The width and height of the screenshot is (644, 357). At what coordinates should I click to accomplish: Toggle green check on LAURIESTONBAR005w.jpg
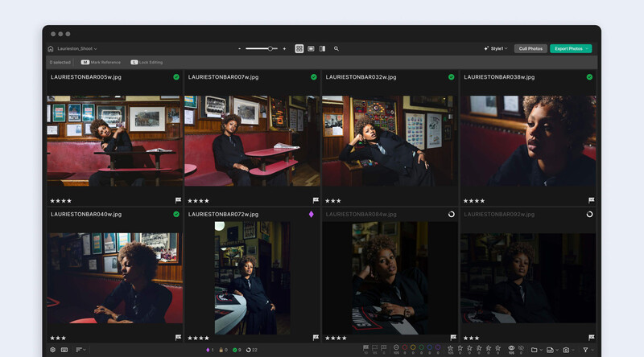[x=176, y=76]
